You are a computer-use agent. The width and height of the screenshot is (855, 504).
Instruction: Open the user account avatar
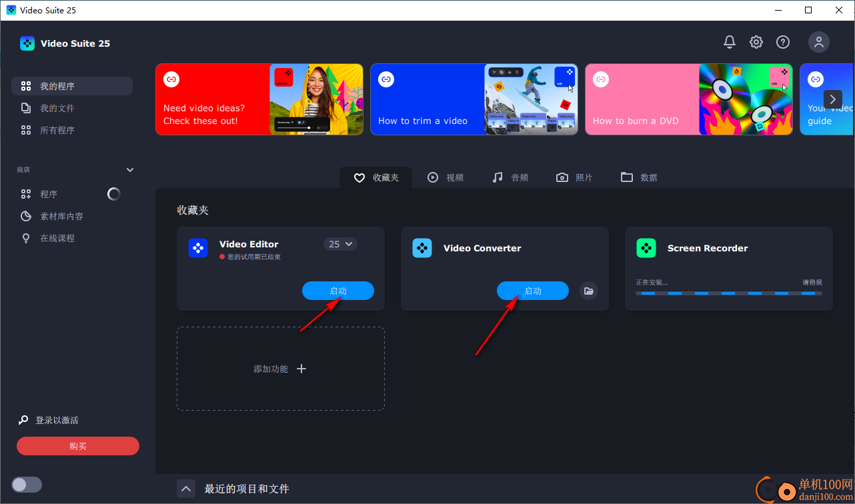pos(819,42)
